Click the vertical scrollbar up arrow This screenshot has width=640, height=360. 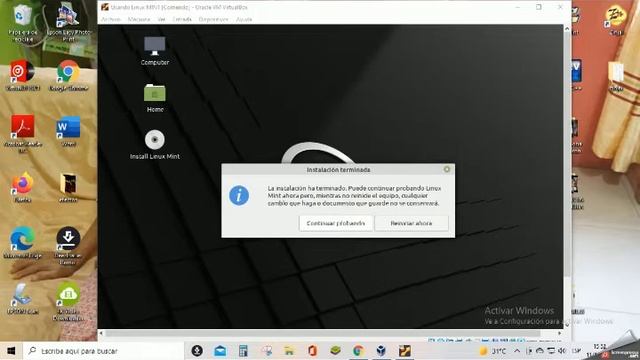coord(567,29)
